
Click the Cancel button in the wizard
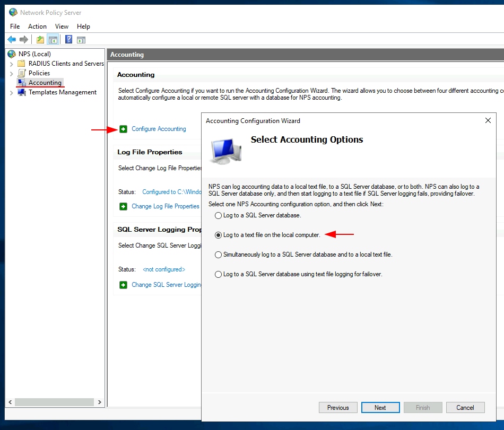click(x=465, y=408)
